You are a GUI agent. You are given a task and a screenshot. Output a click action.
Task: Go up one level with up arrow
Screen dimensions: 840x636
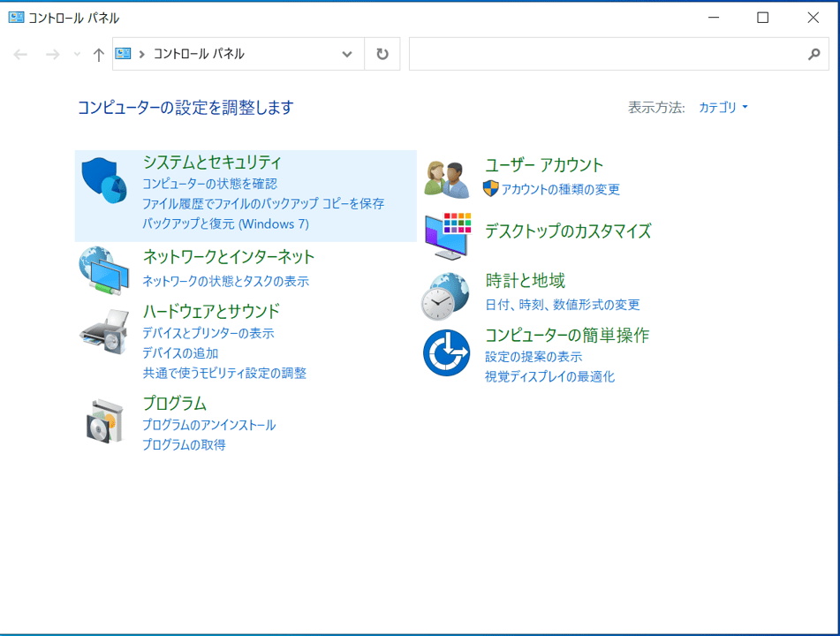tap(98, 54)
